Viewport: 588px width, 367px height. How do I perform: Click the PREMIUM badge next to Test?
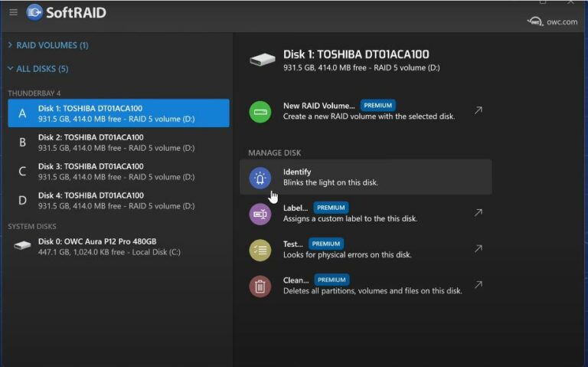click(x=326, y=244)
